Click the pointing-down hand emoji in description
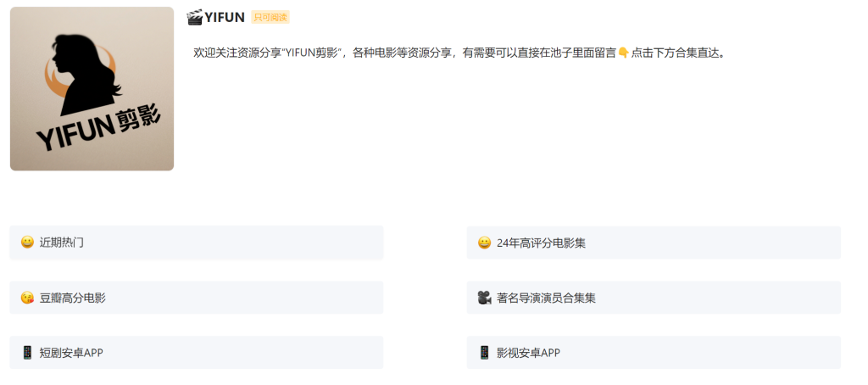Screen dimensions: 868x385 [x=623, y=53]
